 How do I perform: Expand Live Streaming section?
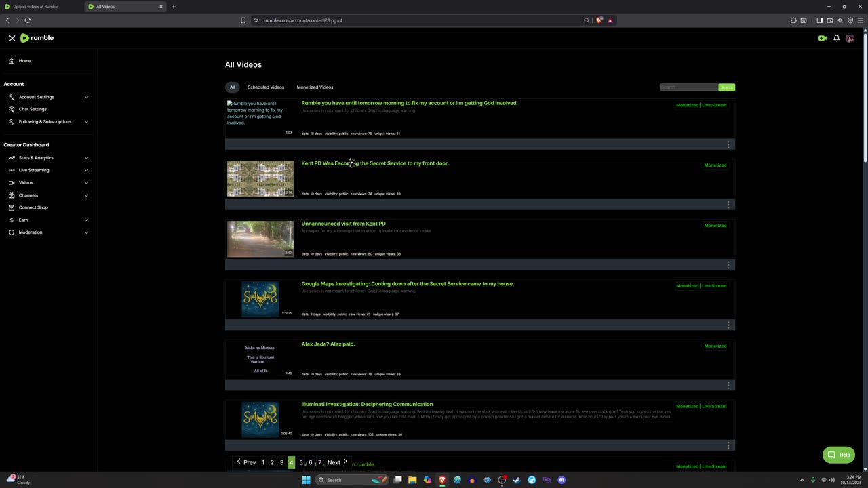coord(47,170)
